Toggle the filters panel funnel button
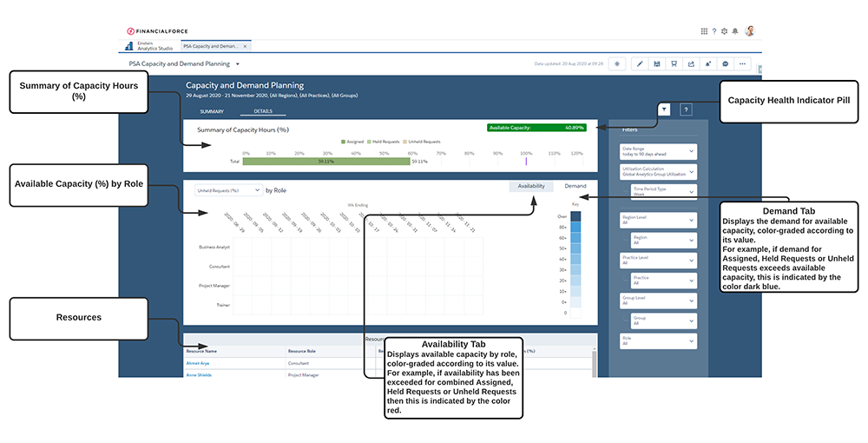Screen dimensions: 868x443 [664, 109]
